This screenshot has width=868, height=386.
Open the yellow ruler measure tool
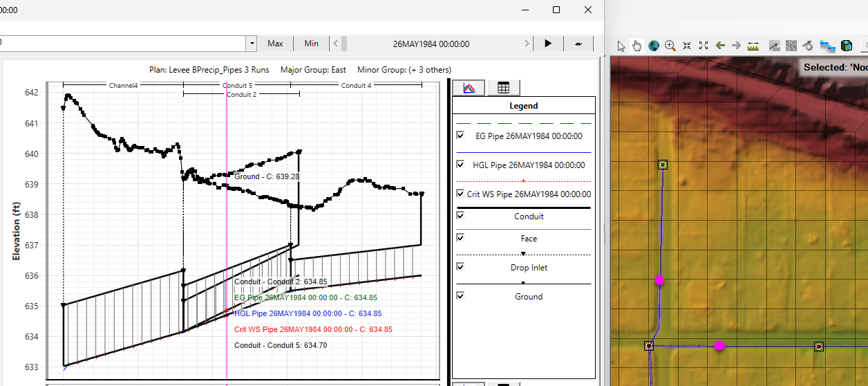[753, 46]
